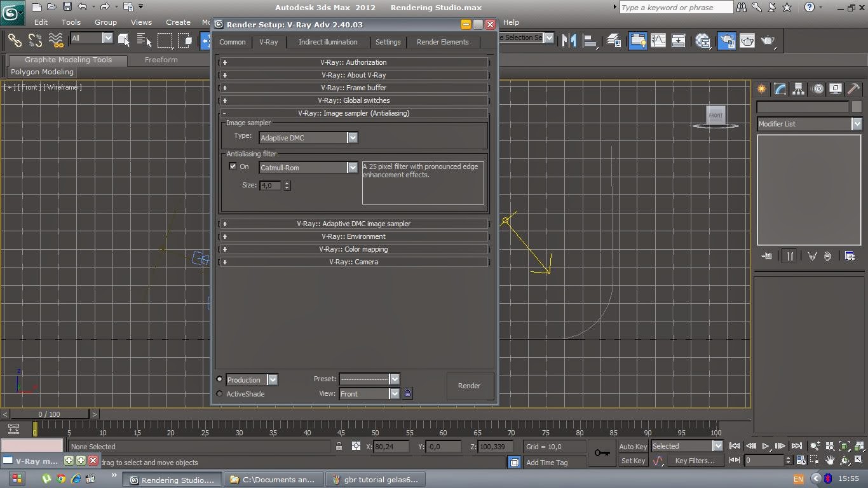The width and height of the screenshot is (868, 488).
Task: Click the Render button
Action: (470, 386)
